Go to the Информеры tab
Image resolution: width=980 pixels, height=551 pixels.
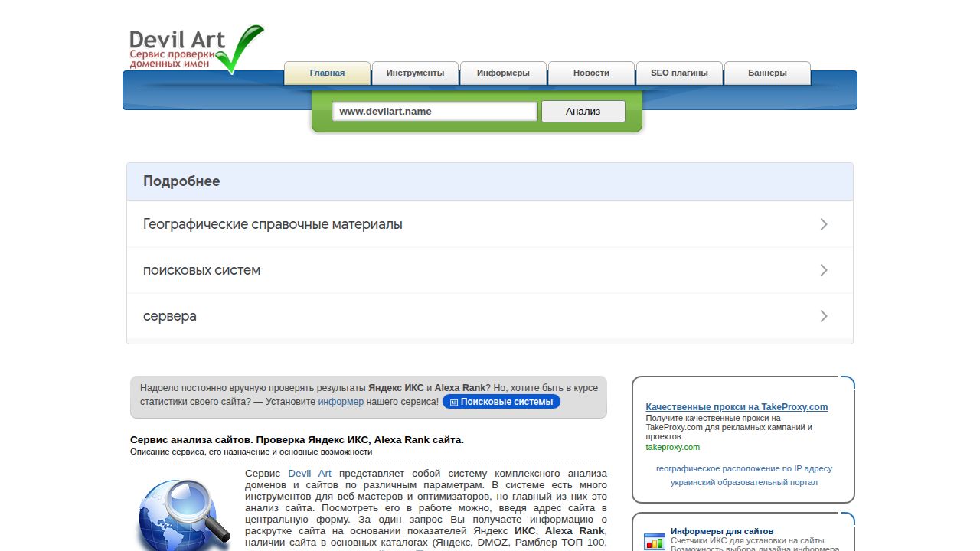click(x=503, y=73)
